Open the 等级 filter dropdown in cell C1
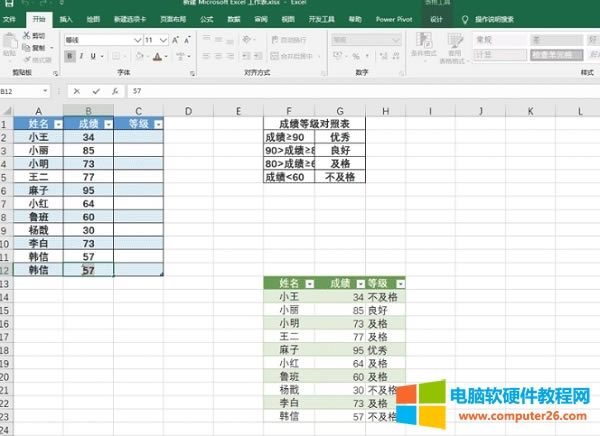Image resolution: width=600 pixels, height=436 pixels. [x=157, y=123]
